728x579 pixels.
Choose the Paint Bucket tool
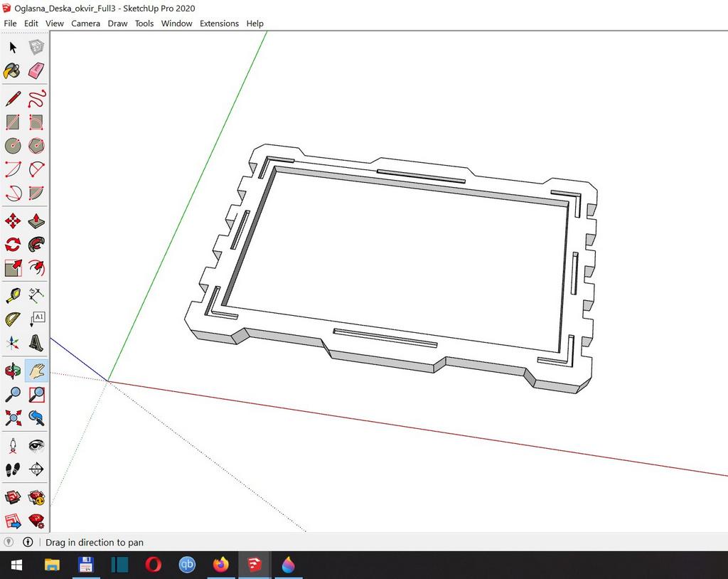click(13, 71)
